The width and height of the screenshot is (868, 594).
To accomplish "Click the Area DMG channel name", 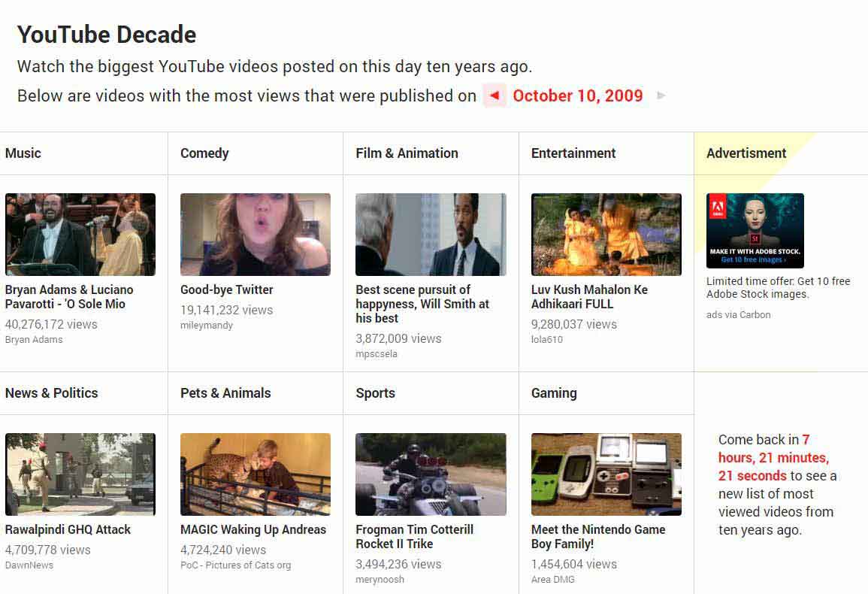I will point(552,580).
